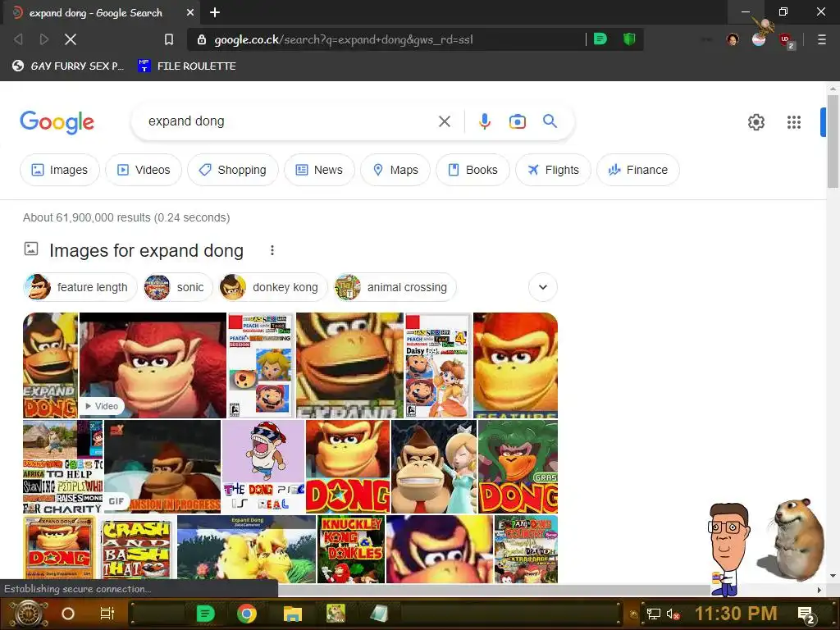Search by image with camera icon
The height and width of the screenshot is (630, 840).
pyautogui.click(x=517, y=121)
